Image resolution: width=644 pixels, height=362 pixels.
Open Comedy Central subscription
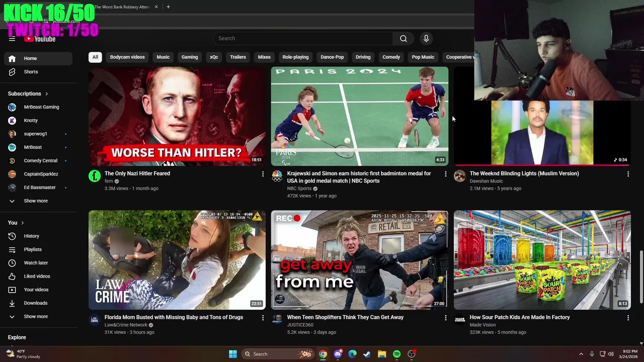[38, 161]
